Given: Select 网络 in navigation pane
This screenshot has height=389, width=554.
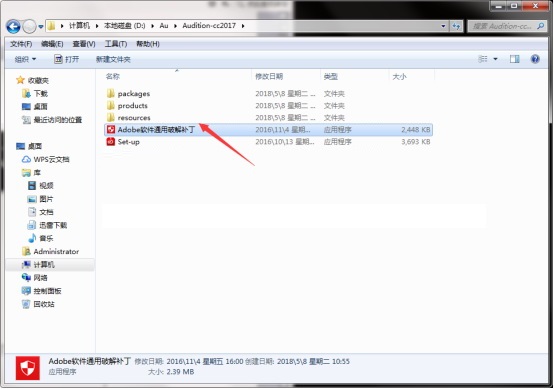Looking at the screenshot, I should 40,278.
